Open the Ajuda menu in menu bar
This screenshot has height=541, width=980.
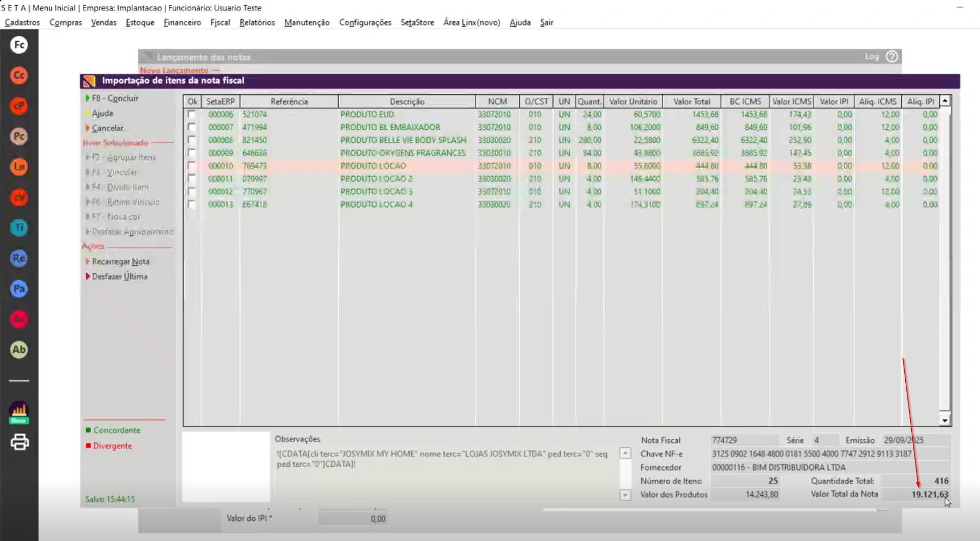pyautogui.click(x=520, y=22)
